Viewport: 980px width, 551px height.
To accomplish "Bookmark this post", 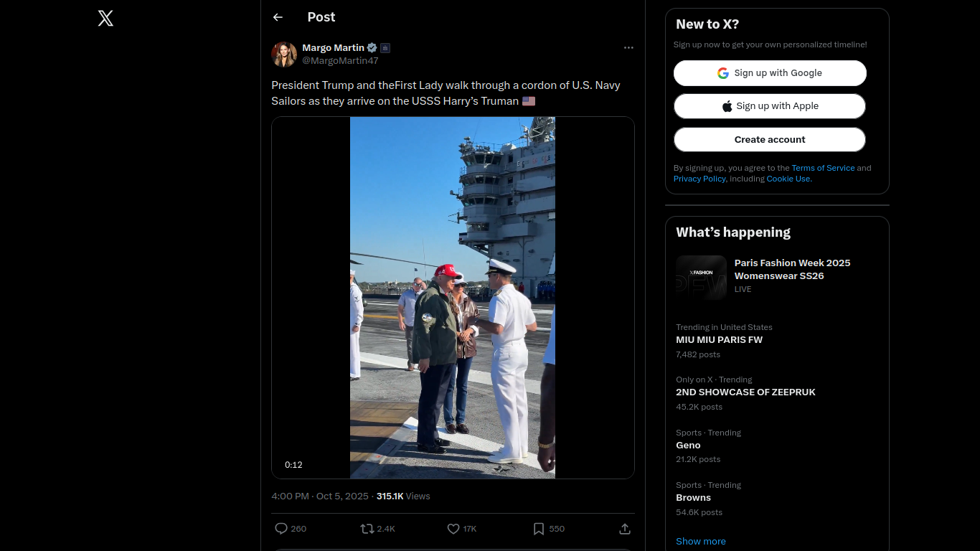I will pyautogui.click(x=539, y=529).
